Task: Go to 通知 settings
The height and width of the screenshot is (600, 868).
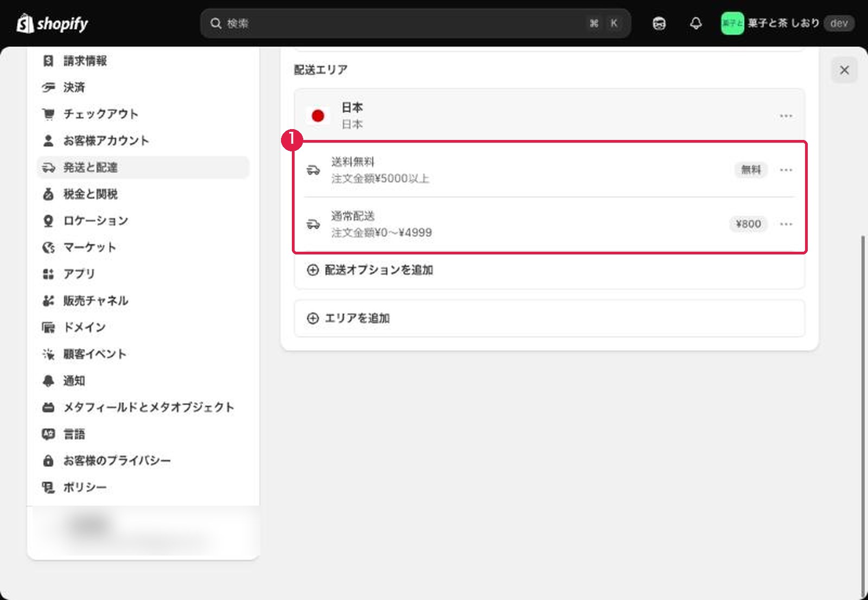Action: pyautogui.click(x=143, y=380)
